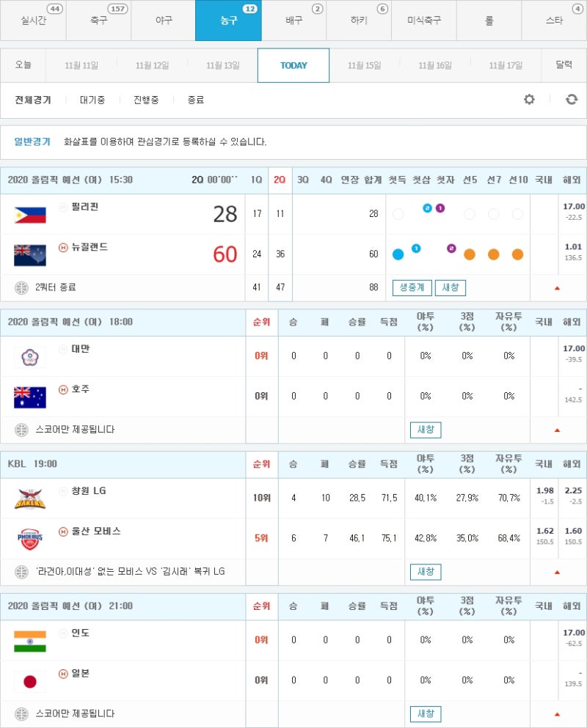Switch to the 축구 sport tab
The image size is (587, 728).
98,21
